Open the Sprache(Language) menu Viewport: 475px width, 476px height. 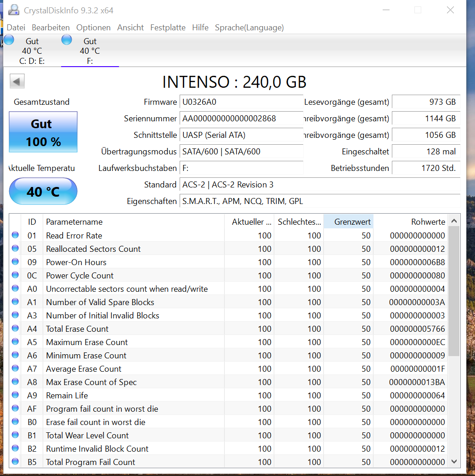[249, 28]
